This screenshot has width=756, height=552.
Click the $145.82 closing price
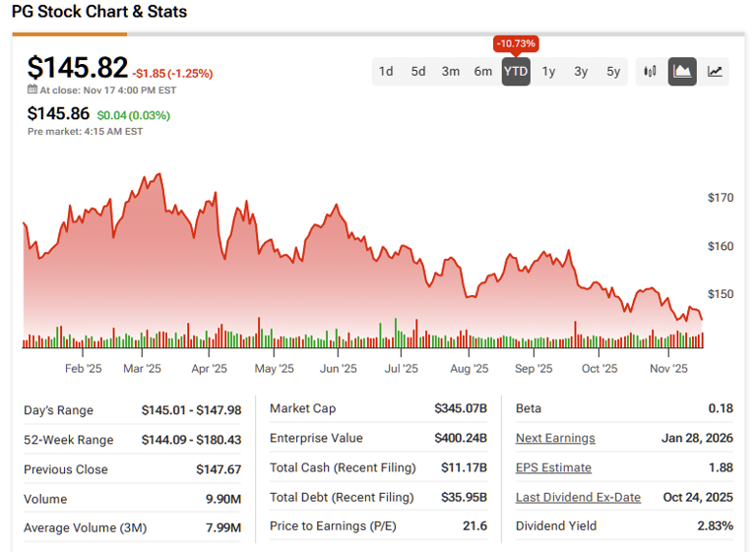pos(78,67)
